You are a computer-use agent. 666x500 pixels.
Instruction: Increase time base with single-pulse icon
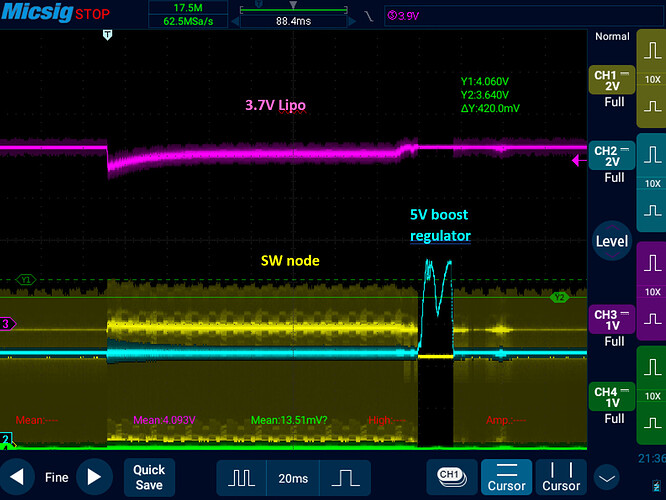pyautogui.click(x=345, y=478)
